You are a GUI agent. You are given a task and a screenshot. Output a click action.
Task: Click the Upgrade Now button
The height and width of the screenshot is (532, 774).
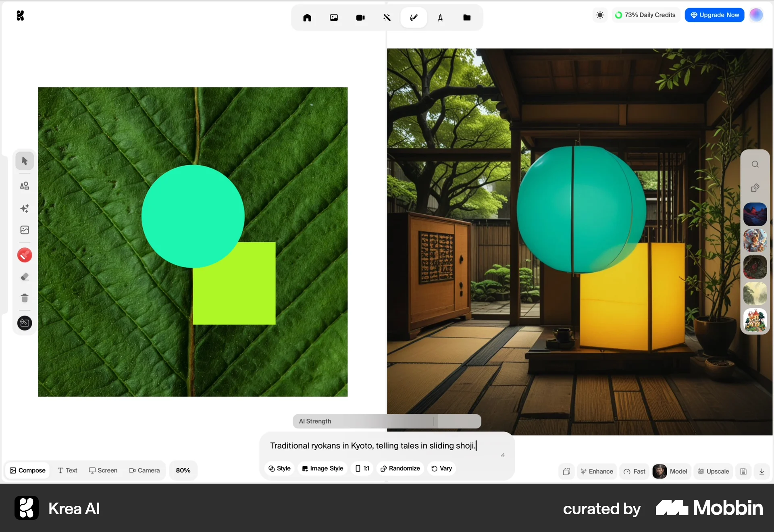click(x=714, y=15)
